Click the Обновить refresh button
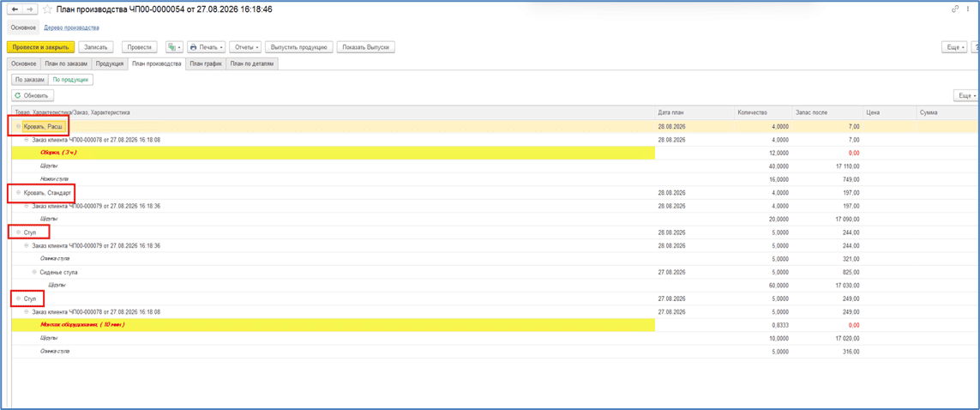This screenshot has height=410, width=980. pos(33,95)
